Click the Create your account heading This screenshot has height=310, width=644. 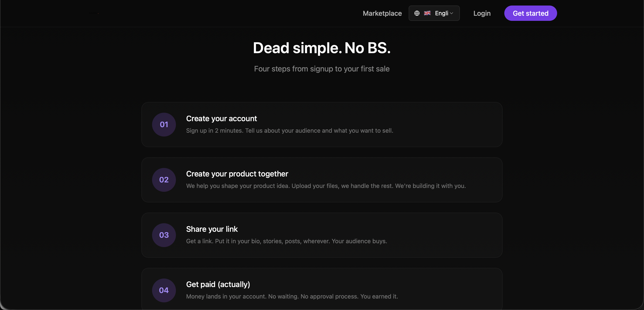(221, 119)
